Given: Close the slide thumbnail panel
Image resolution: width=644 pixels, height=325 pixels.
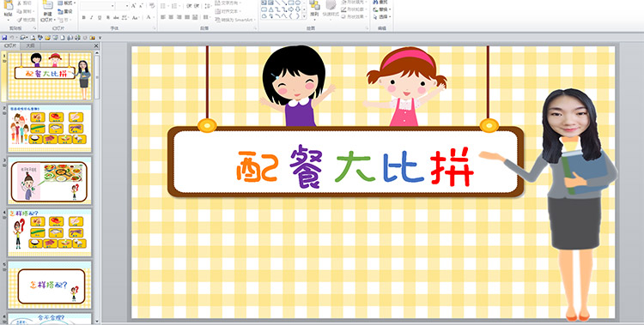Looking at the screenshot, I should pos(96,46).
